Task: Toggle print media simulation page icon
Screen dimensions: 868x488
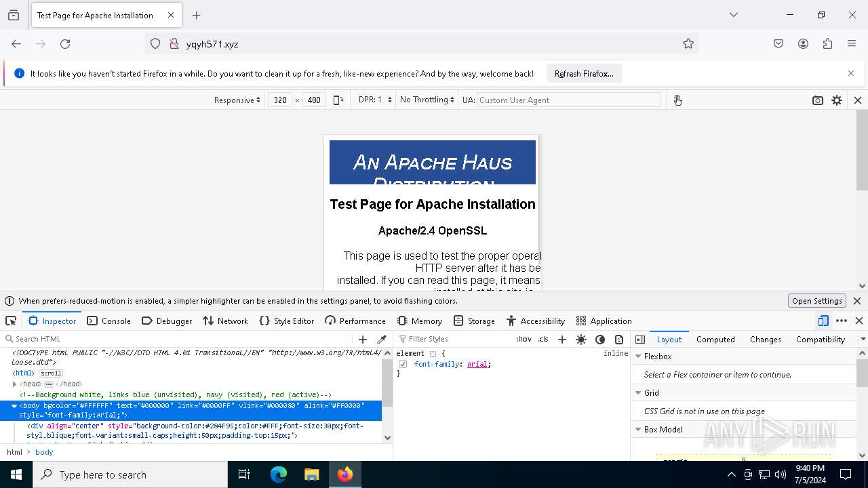Action: [619, 339]
